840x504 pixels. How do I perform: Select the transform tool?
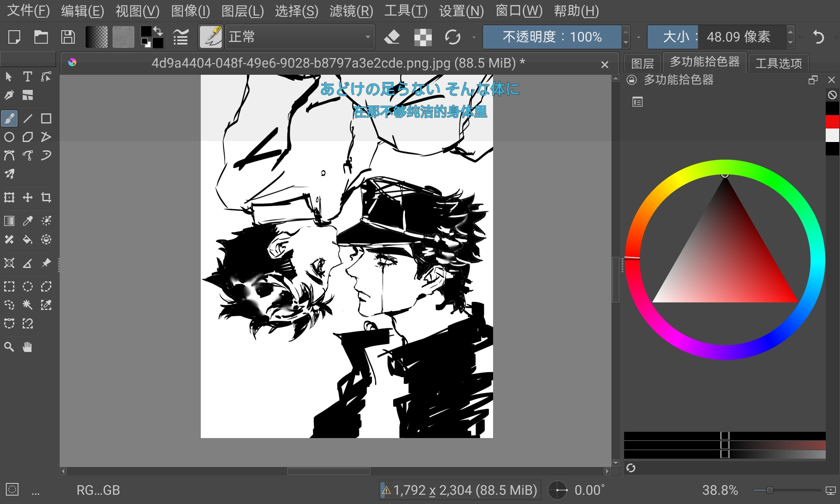9,197
